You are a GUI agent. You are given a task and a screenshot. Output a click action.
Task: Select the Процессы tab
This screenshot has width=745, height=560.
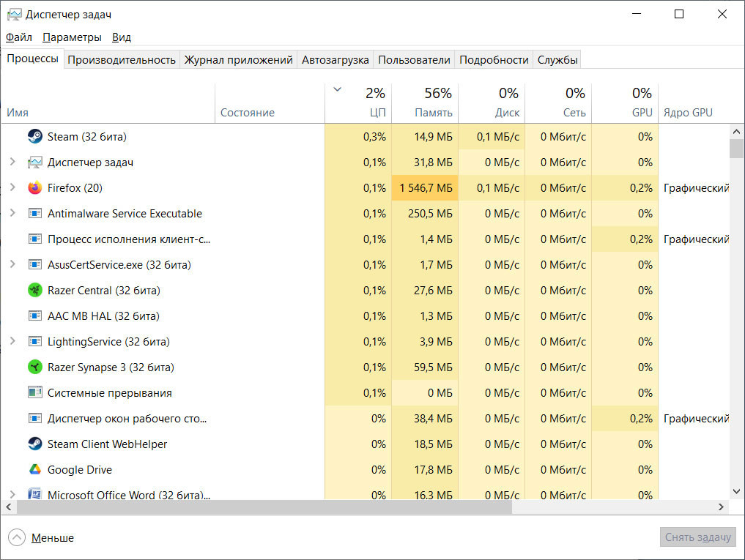pos(32,59)
